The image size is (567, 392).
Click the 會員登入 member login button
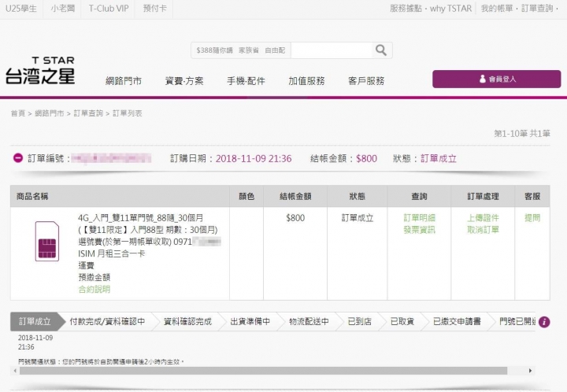[x=496, y=79]
